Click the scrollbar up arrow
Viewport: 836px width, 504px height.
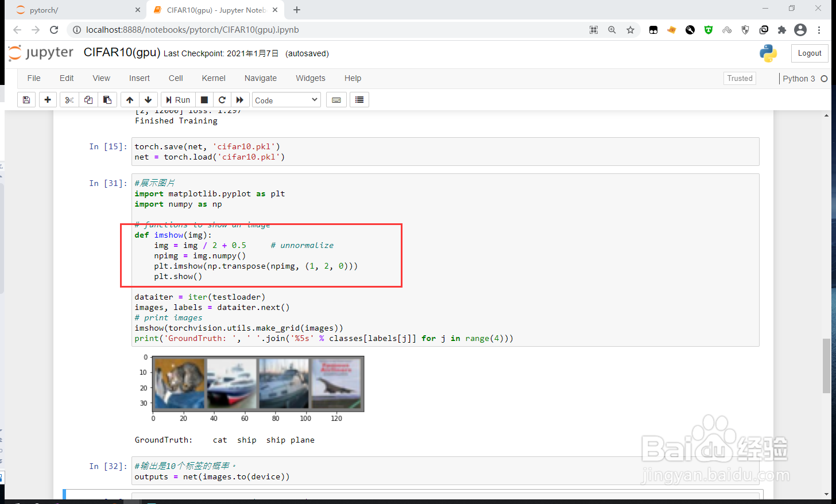tap(826, 115)
